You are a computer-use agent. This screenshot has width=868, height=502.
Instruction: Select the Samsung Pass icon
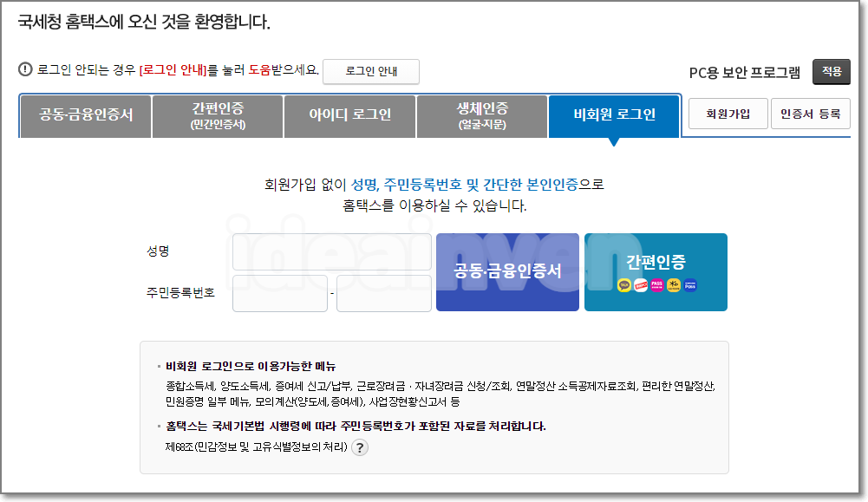[x=690, y=285]
